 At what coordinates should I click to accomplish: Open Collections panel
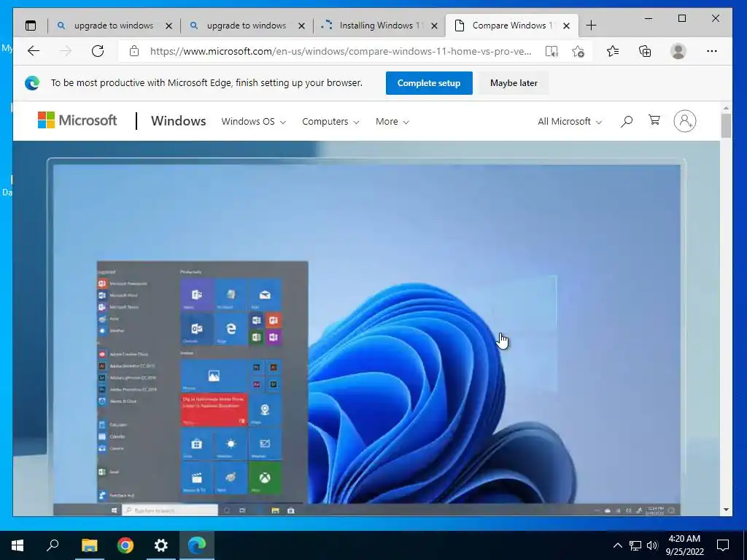[645, 51]
